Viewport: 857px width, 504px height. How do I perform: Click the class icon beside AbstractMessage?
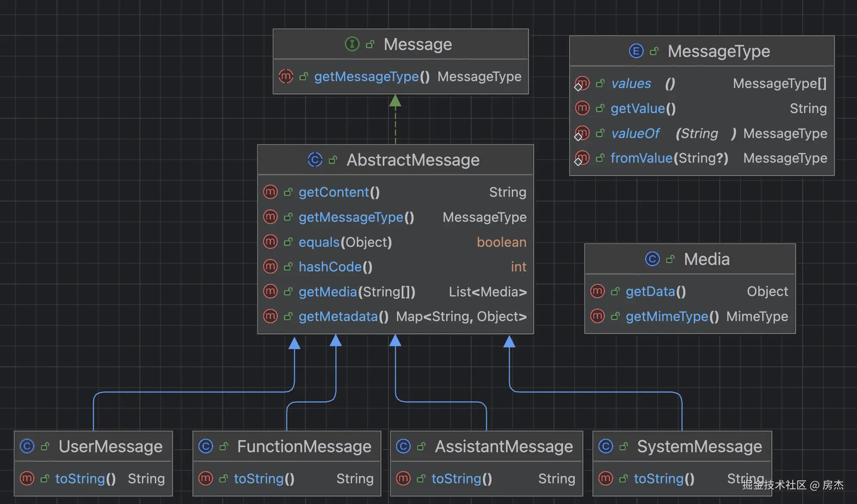coord(315,160)
